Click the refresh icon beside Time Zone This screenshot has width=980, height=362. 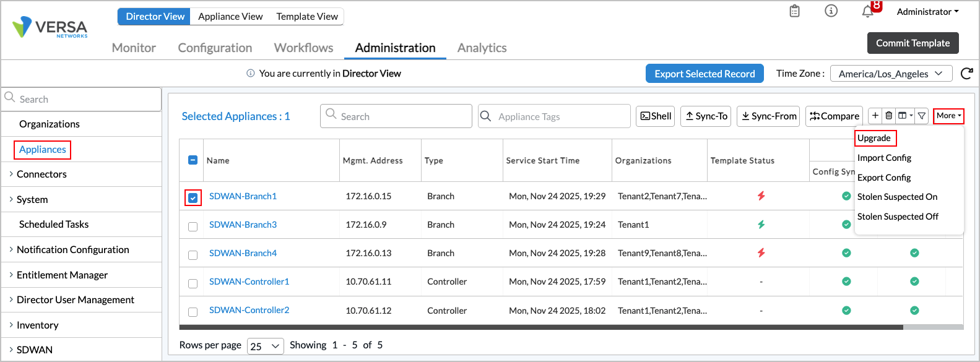(966, 74)
